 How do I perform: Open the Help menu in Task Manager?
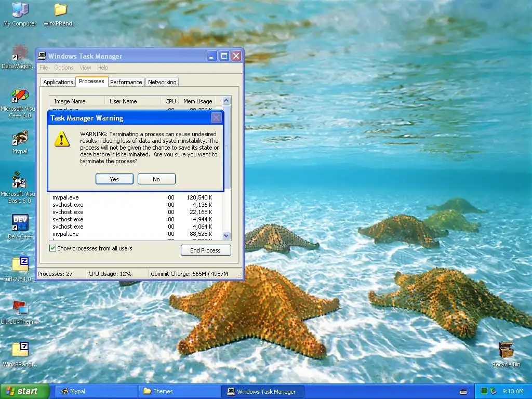pyautogui.click(x=102, y=68)
